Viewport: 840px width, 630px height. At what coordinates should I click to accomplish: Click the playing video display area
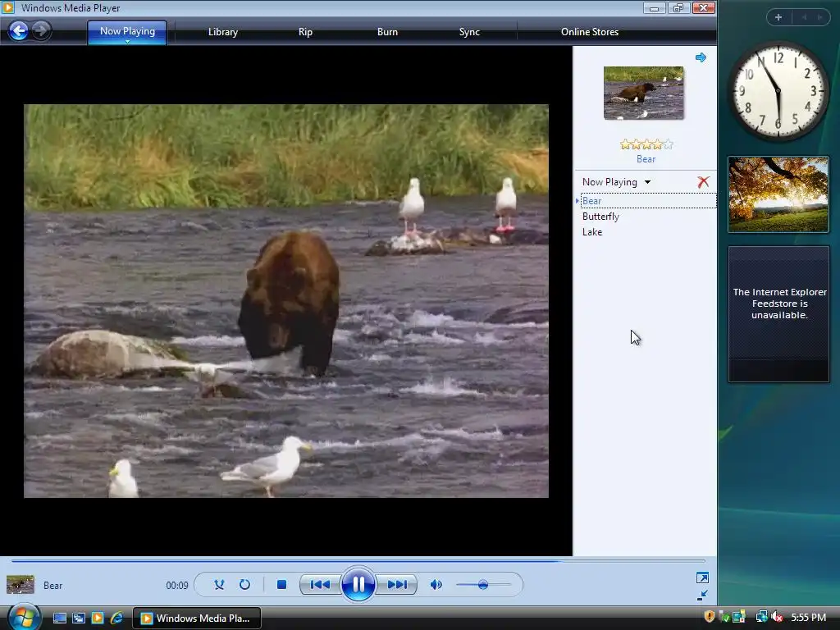pyautogui.click(x=286, y=301)
